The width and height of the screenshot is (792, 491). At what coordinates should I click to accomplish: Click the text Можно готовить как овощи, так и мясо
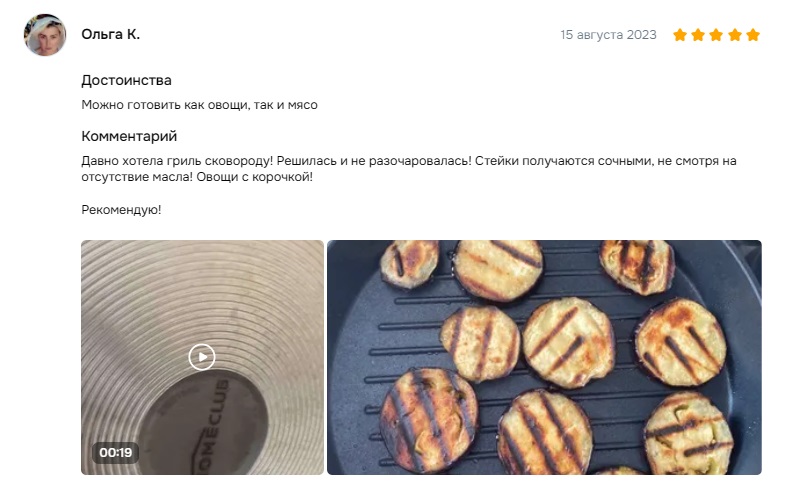(x=200, y=105)
